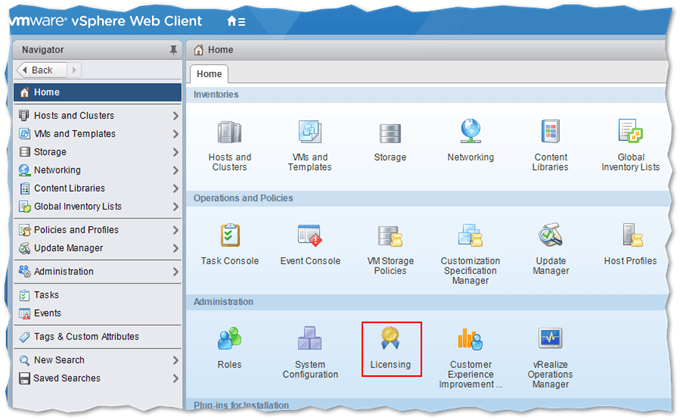Open Customer Experience Improvement icon
680x420 pixels.
pyautogui.click(x=471, y=339)
